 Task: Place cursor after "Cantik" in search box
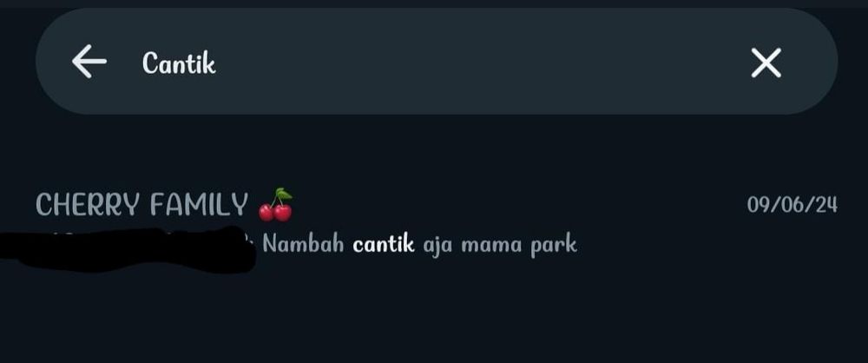pyautogui.click(x=218, y=63)
